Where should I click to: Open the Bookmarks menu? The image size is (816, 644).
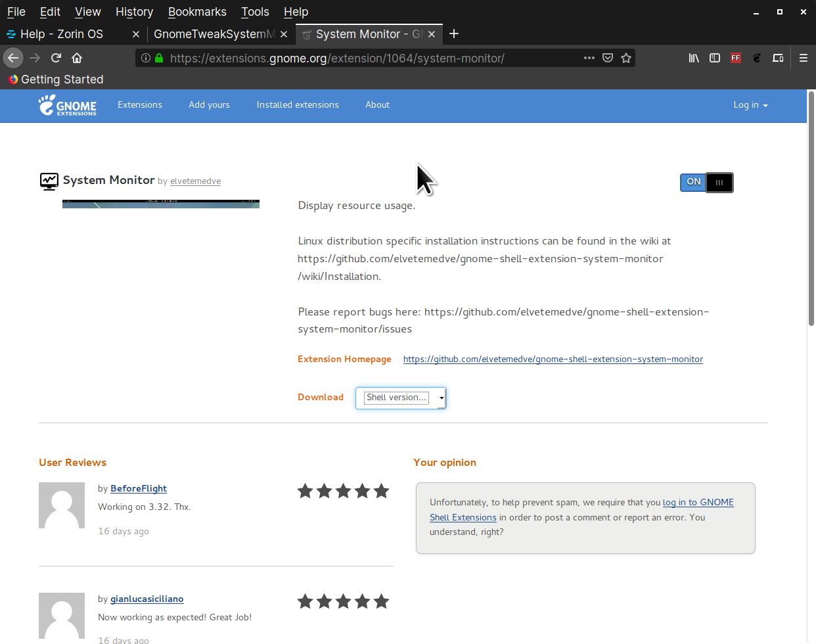pos(197,12)
